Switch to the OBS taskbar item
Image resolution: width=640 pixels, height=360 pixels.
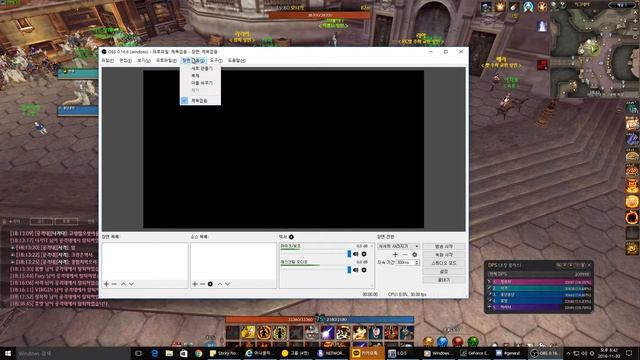coord(545,353)
